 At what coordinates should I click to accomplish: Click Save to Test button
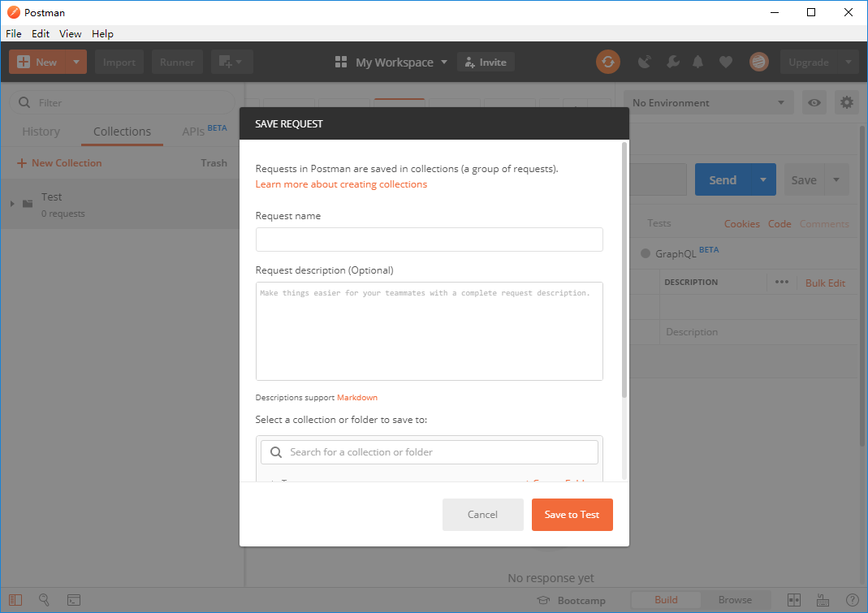pos(572,515)
